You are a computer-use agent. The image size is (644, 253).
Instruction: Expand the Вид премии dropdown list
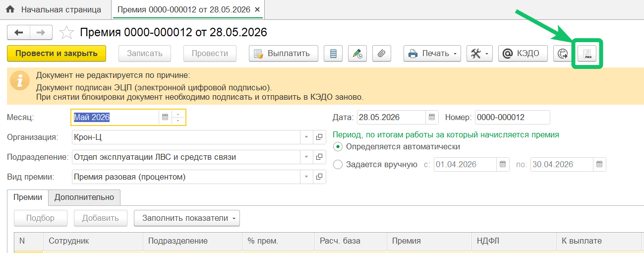tap(306, 177)
